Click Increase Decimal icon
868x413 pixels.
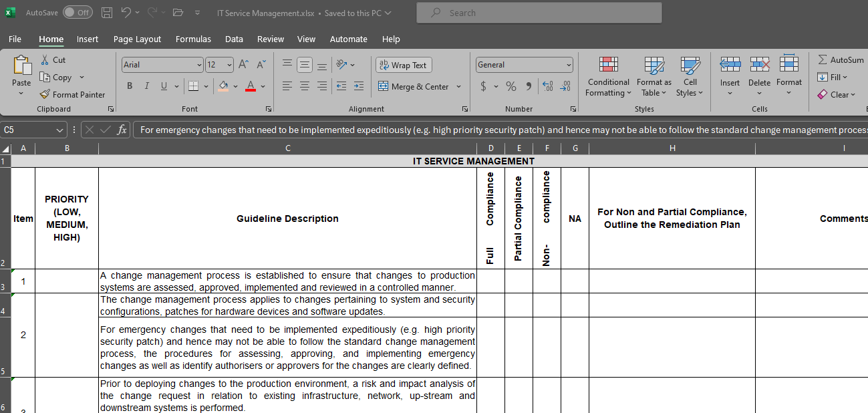coord(548,86)
